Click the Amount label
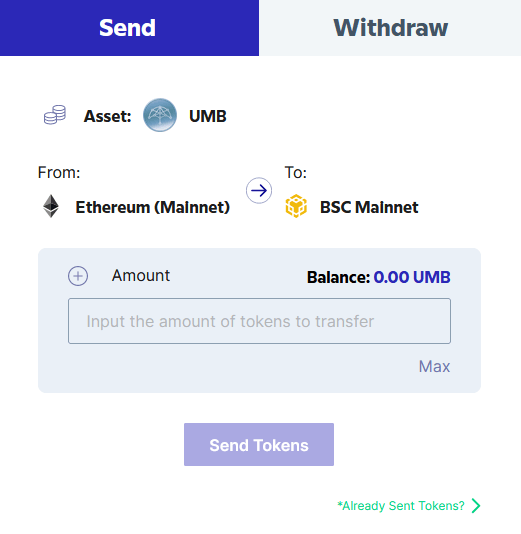The image size is (521, 534). pyautogui.click(x=141, y=275)
